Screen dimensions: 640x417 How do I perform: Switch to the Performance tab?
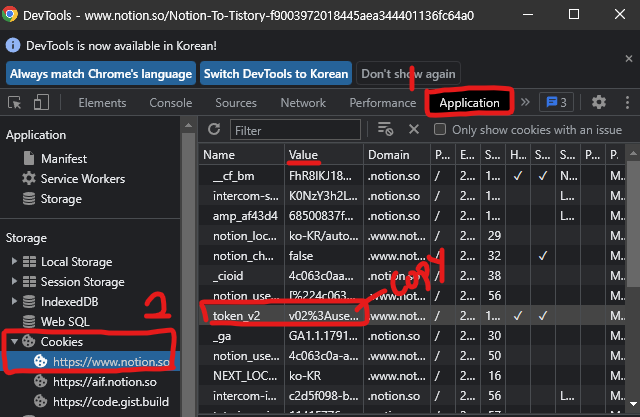click(383, 103)
